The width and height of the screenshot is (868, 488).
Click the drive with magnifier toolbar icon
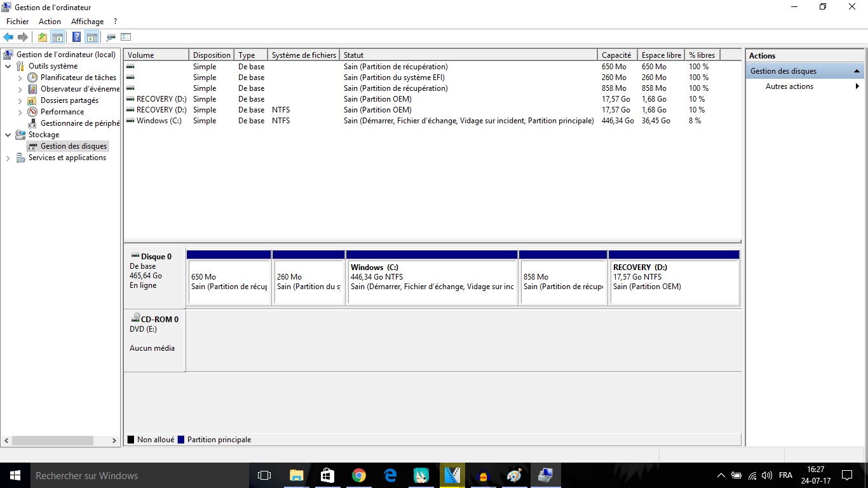[111, 37]
